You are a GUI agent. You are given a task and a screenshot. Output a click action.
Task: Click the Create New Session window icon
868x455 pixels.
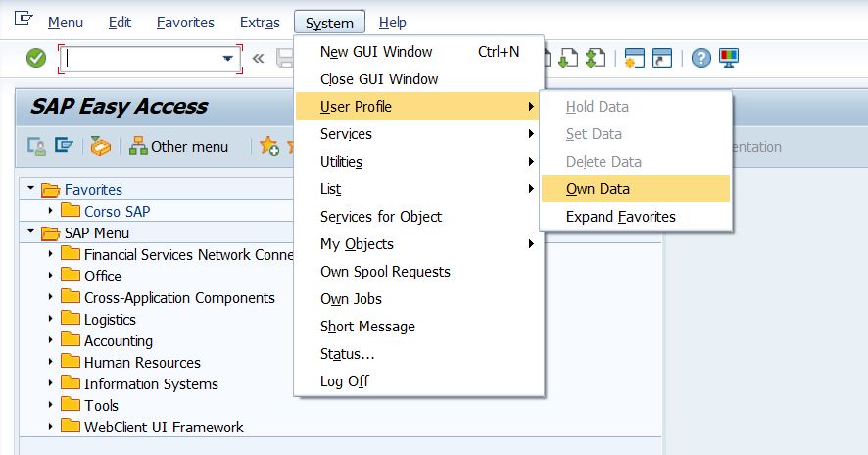[x=635, y=58]
